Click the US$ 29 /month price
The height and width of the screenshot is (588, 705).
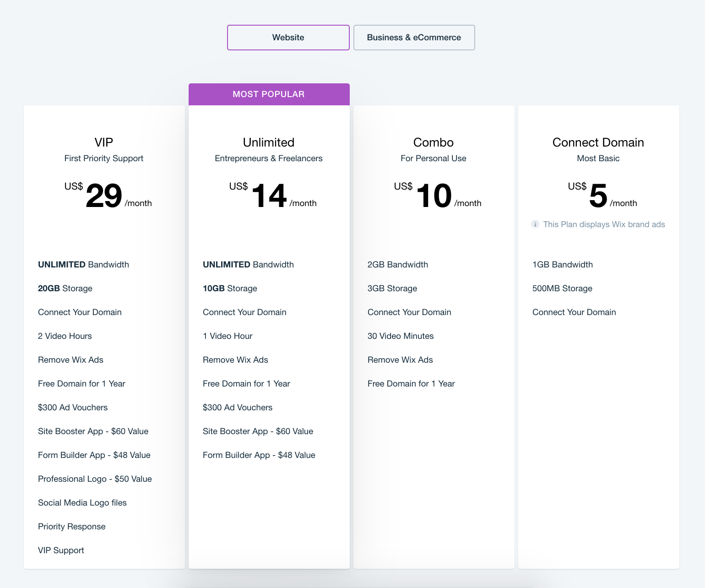108,196
